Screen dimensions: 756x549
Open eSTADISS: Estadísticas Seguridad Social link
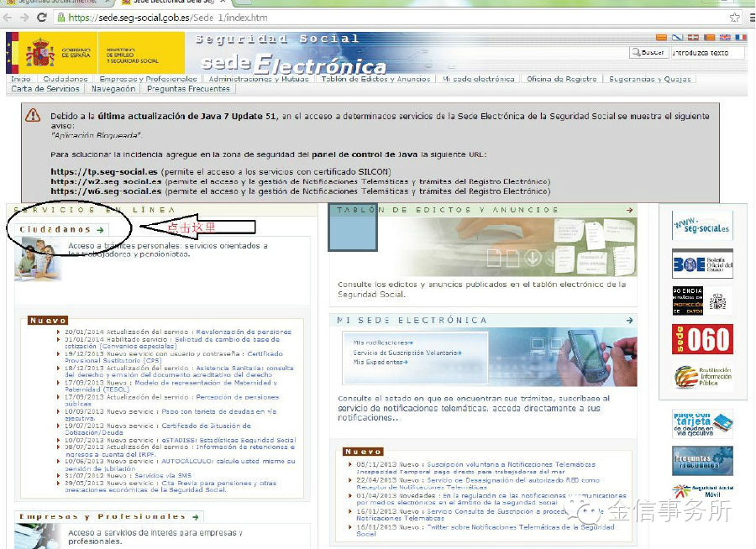pos(228,440)
